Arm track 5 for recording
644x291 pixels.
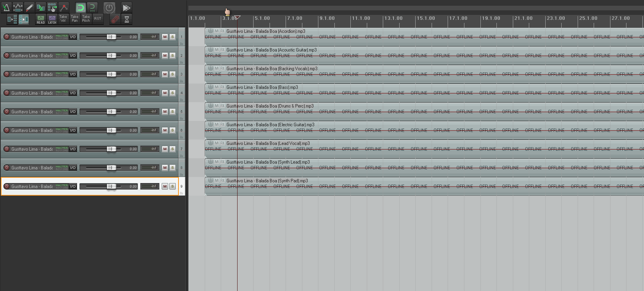coord(6,111)
